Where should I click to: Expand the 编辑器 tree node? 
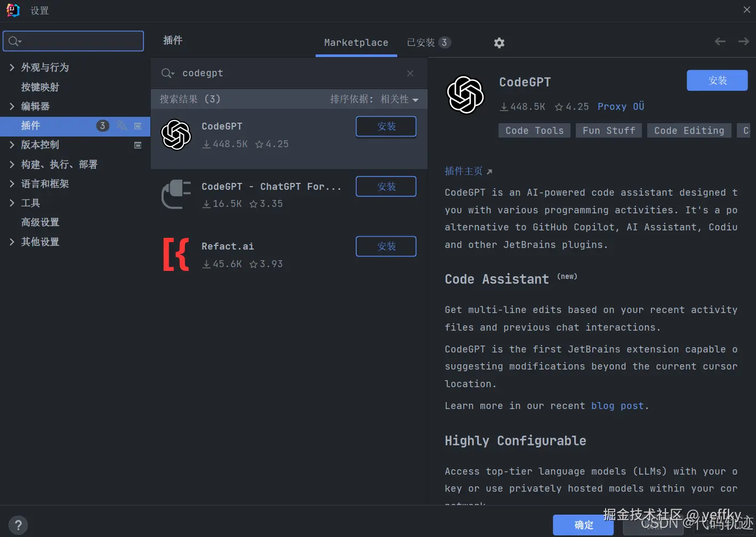(12, 106)
